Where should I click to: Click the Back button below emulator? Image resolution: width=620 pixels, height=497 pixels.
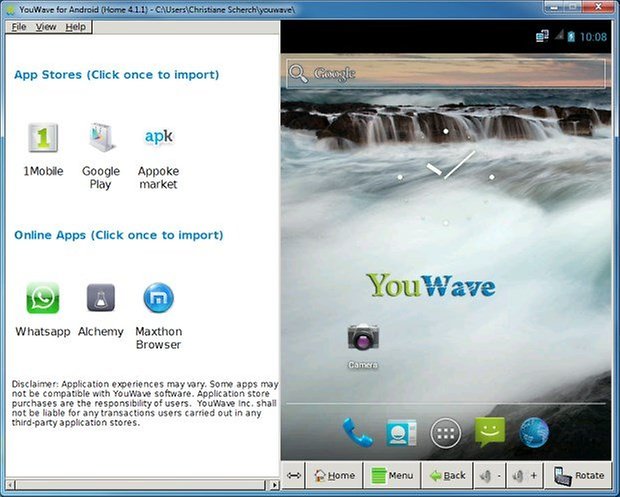(447, 475)
